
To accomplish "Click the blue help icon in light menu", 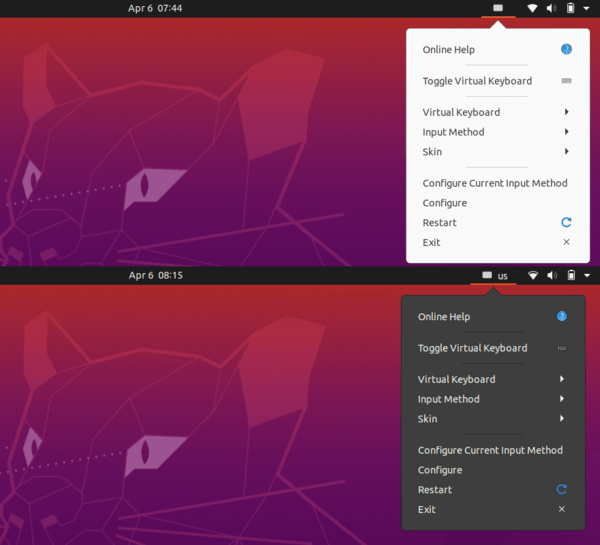I will [566, 49].
